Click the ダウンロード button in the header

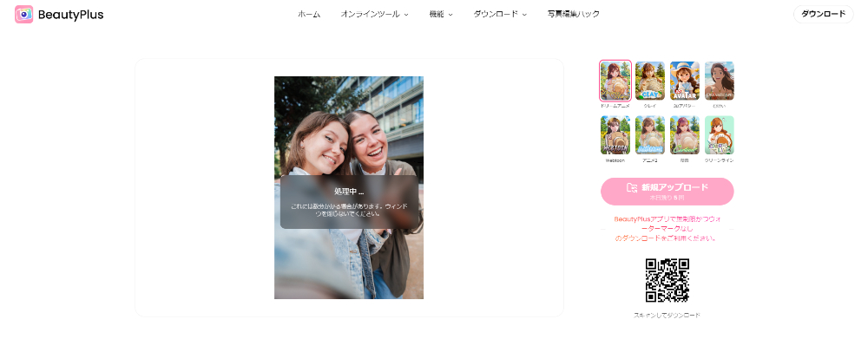[x=823, y=15]
